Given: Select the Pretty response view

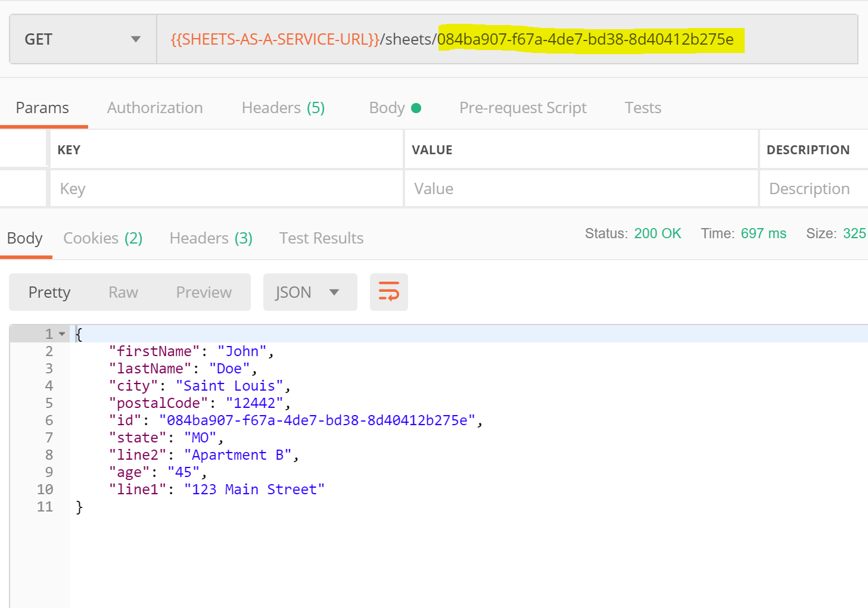Looking at the screenshot, I should tap(49, 292).
